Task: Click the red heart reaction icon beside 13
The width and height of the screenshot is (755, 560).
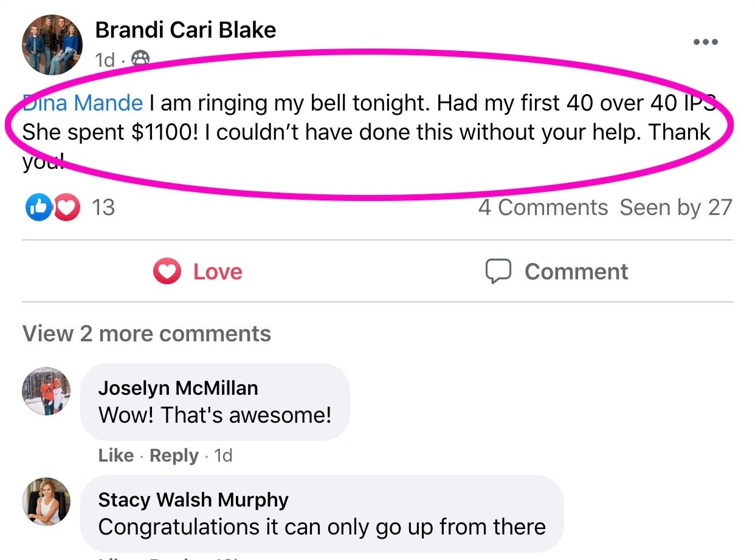Action: tap(67, 208)
